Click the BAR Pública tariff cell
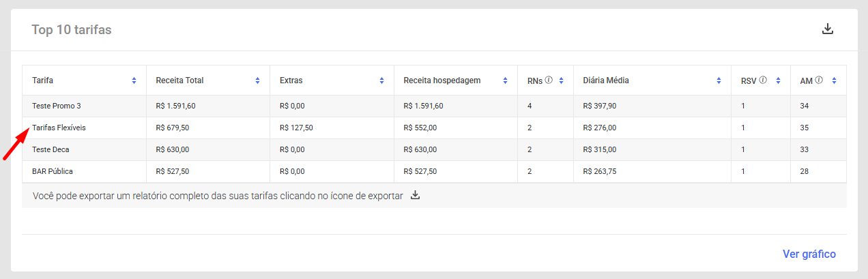868x279 pixels. [53, 171]
